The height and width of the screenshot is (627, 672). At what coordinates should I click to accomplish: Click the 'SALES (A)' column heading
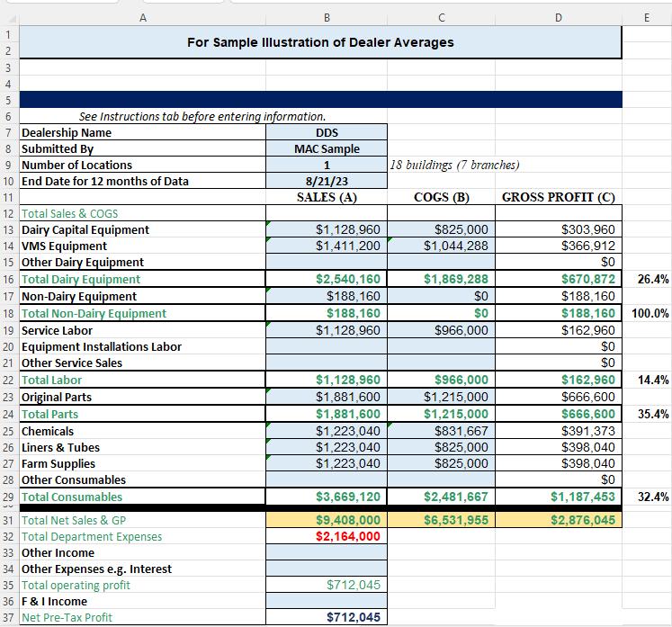tap(327, 197)
